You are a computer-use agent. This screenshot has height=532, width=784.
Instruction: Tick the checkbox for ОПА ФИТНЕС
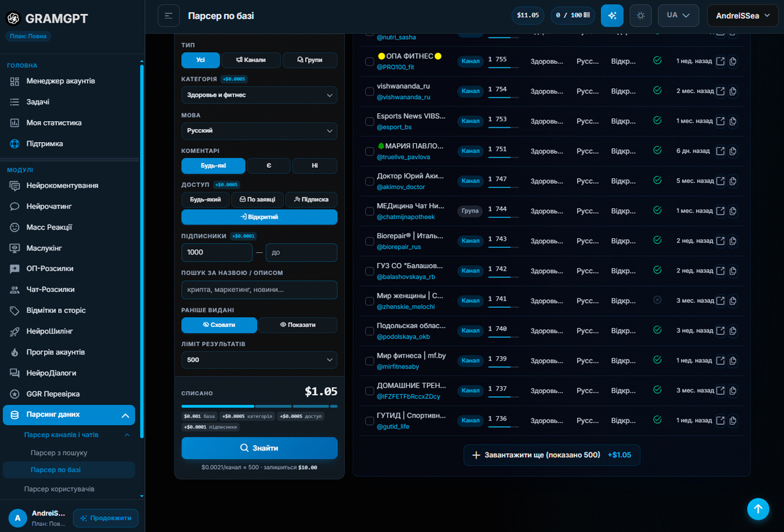(369, 61)
